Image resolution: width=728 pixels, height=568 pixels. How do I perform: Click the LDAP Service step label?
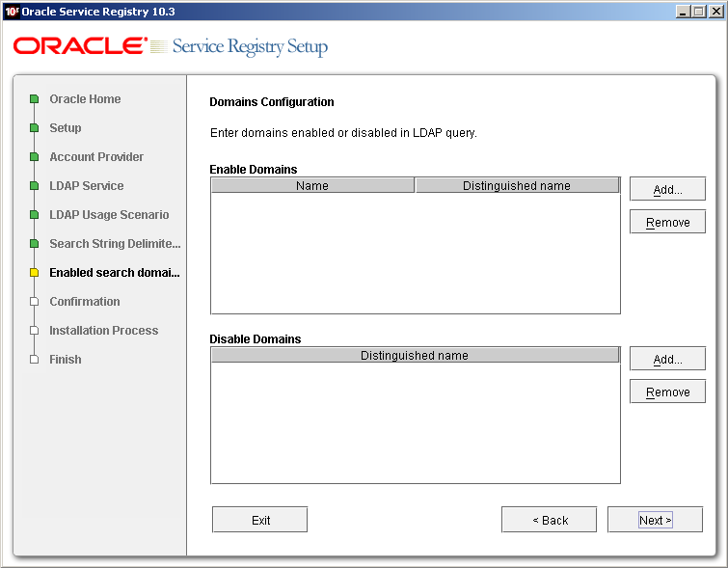(87, 186)
